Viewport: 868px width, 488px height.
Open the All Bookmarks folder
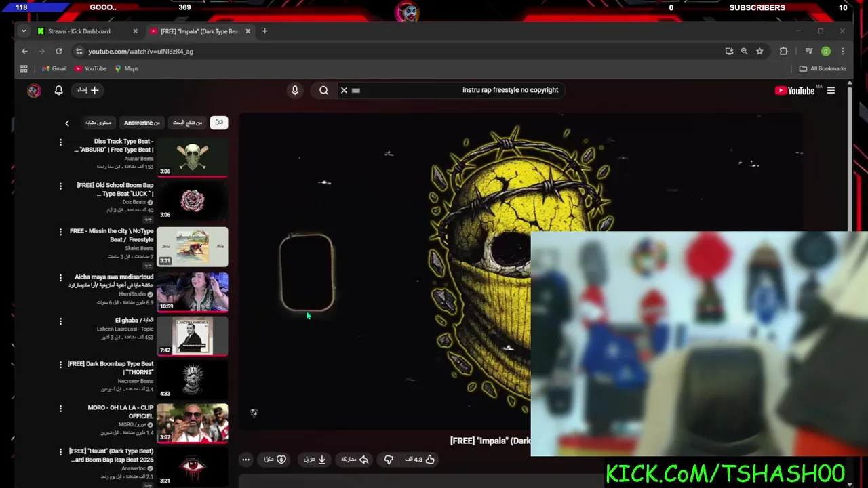click(823, 68)
